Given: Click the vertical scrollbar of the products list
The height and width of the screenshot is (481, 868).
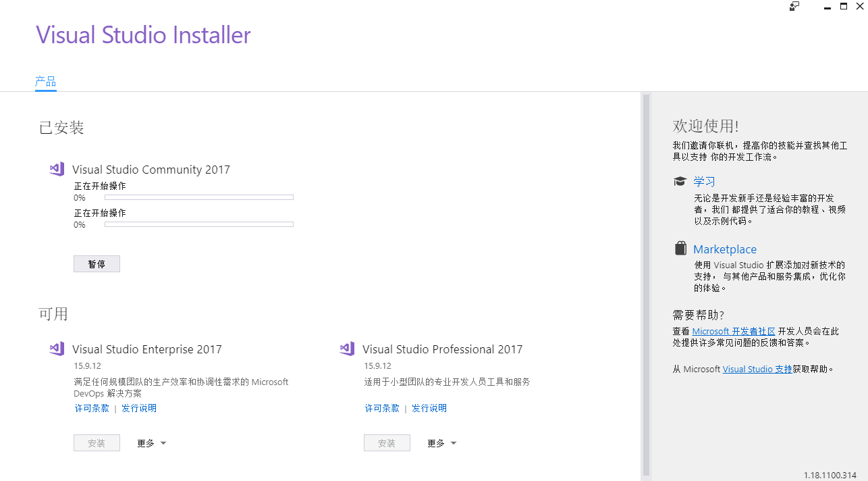Looking at the screenshot, I should coord(646,285).
